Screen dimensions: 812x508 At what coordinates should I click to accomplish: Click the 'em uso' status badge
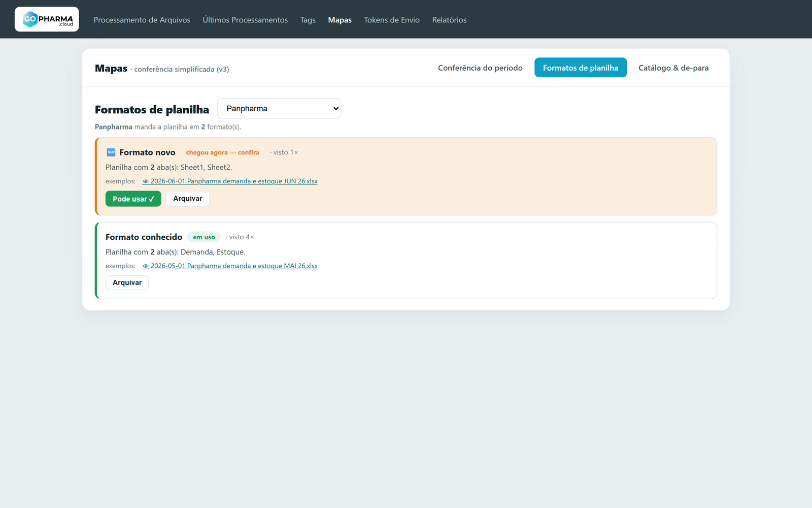click(x=204, y=237)
